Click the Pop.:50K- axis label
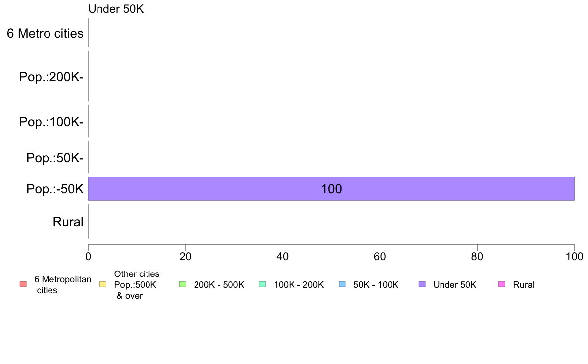The width and height of the screenshot is (588, 364). pos(55,158)
